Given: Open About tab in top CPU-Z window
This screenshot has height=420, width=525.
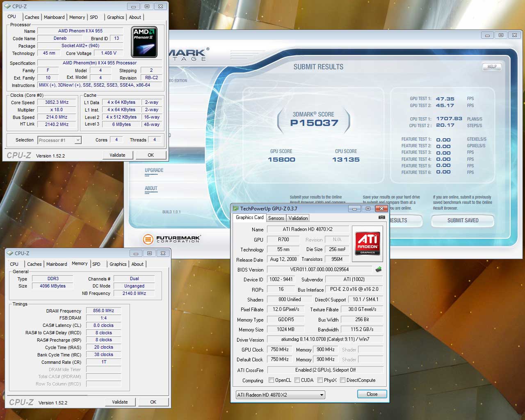Looking at the screenshot, I should pyautogui.click(x=135, y=17).
